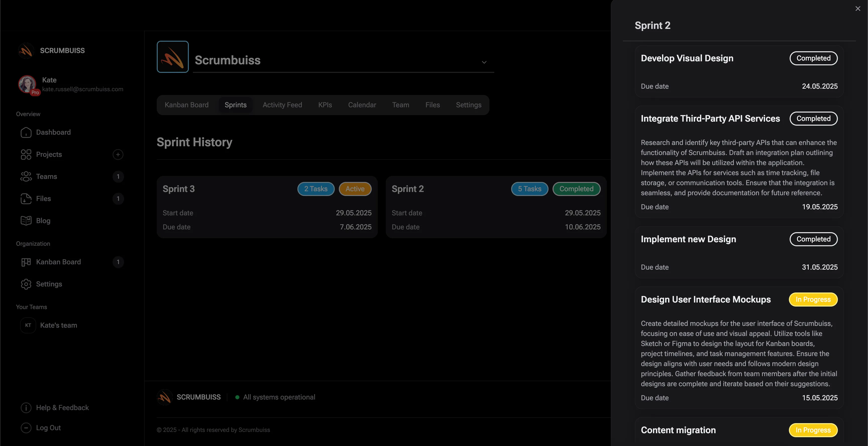
Task: Click the Dashboard home icon
Action: click(x=26, y=132)
